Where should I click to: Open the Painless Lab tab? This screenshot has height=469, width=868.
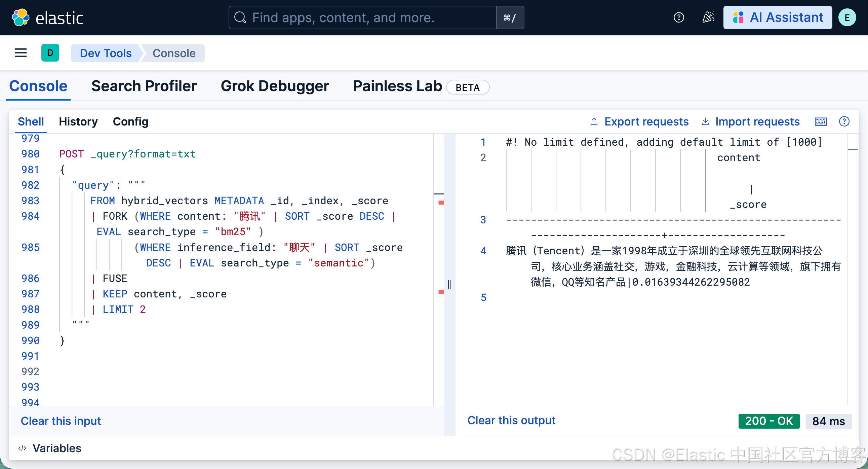pos(397,86)
